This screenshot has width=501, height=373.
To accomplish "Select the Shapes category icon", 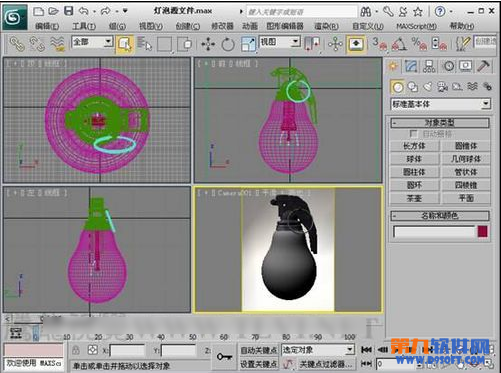I will tap(413, 87).
